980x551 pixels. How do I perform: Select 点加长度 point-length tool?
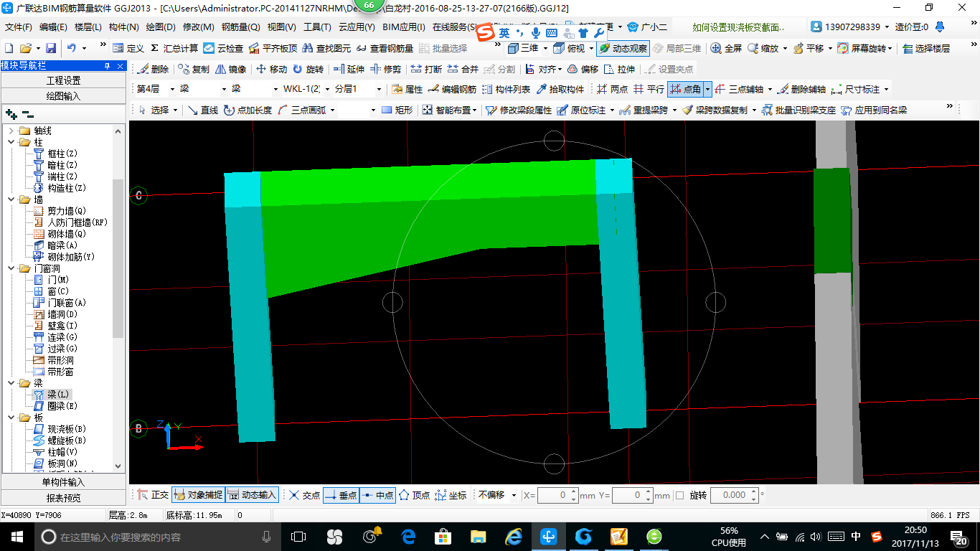[248, 110]
